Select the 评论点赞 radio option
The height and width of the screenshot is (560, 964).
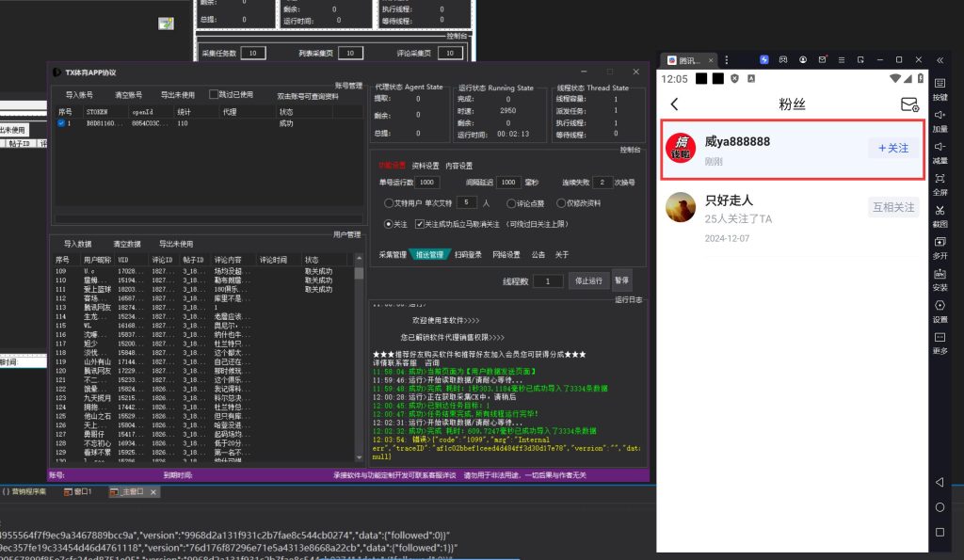coord(511,202)
